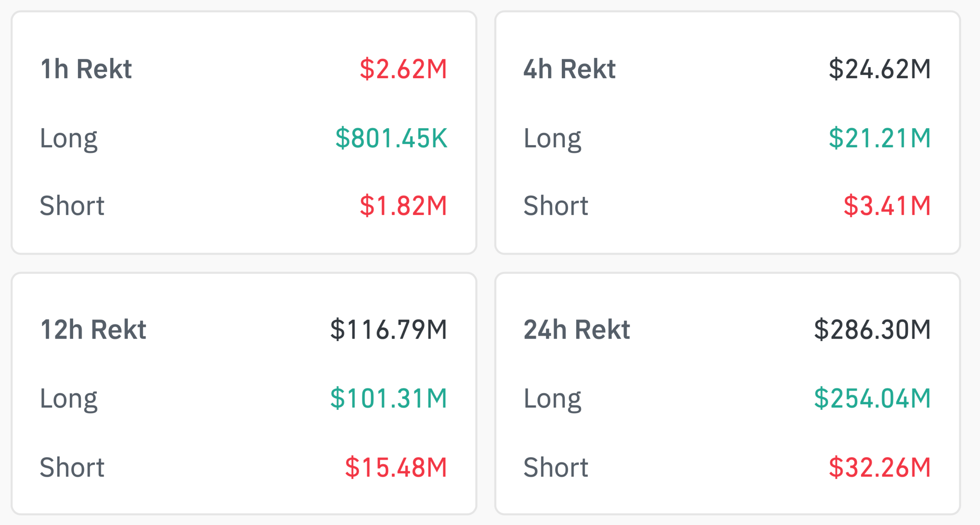Click the 1h Rekt heading
This screenshot has height=525, width=980.
click(86, 69)
